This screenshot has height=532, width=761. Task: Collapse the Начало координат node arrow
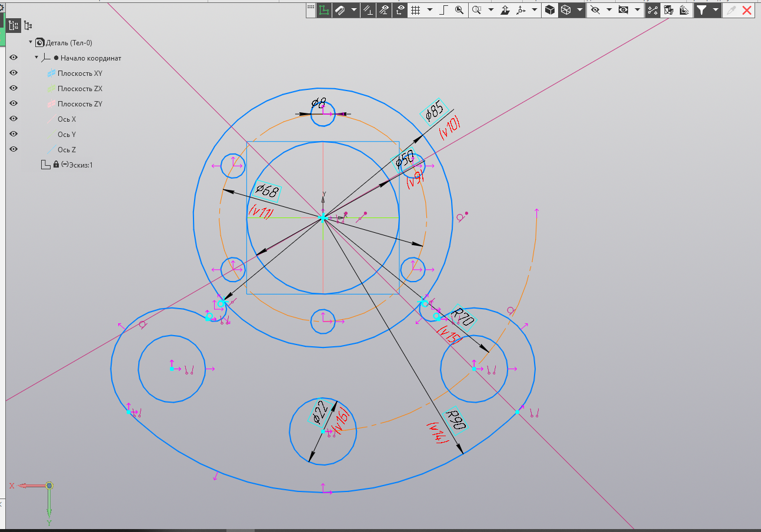pyautogui.click(x=36, y=58)
